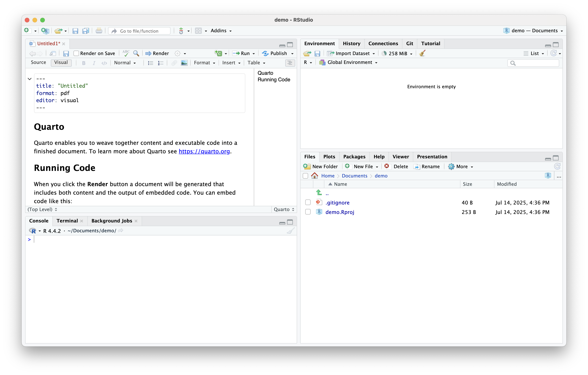Open the https://quarto.org link
The image size is (588, 375).
204,151
